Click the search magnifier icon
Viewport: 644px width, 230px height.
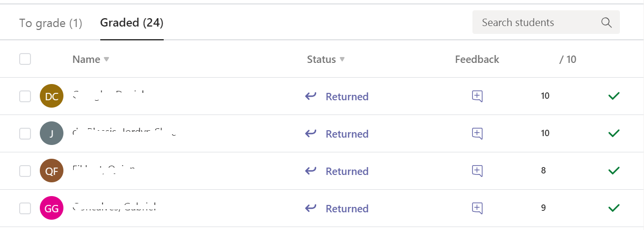[606, 23]
